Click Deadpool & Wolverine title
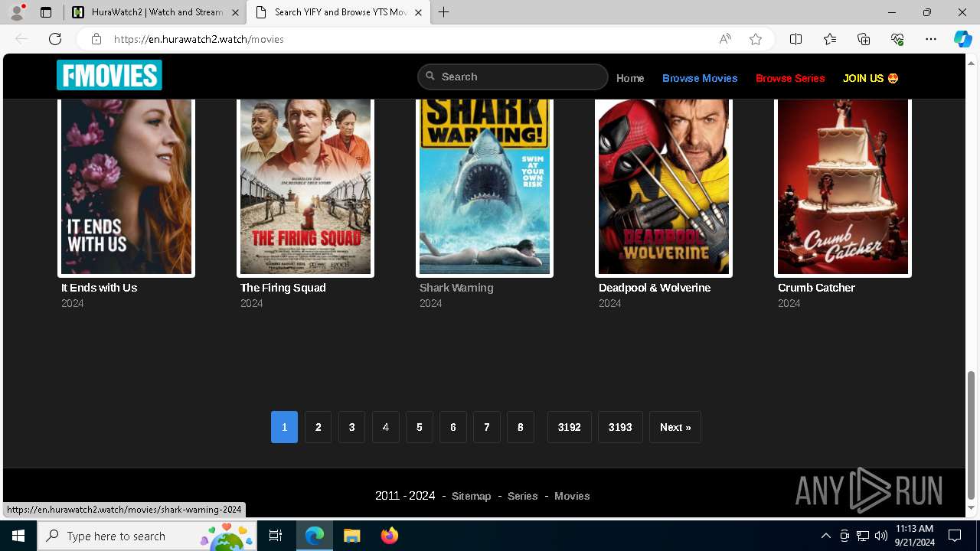This screenshot has width=980, height=551. [x=655, y=288]
